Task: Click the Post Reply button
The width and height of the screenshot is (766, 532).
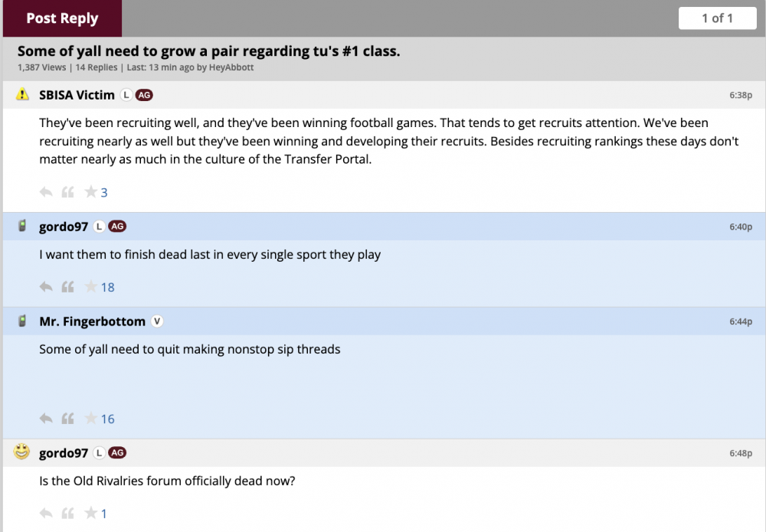Action: click(x=62, y=18)
